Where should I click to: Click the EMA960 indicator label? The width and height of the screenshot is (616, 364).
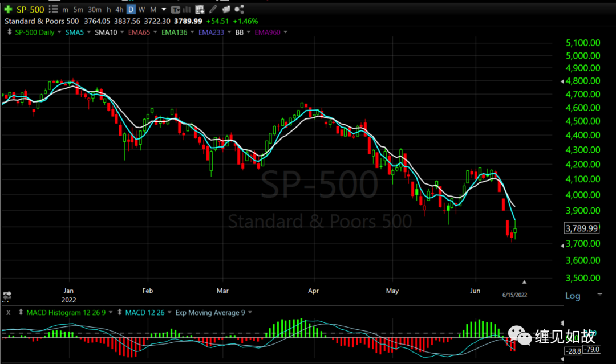[268, 32]
